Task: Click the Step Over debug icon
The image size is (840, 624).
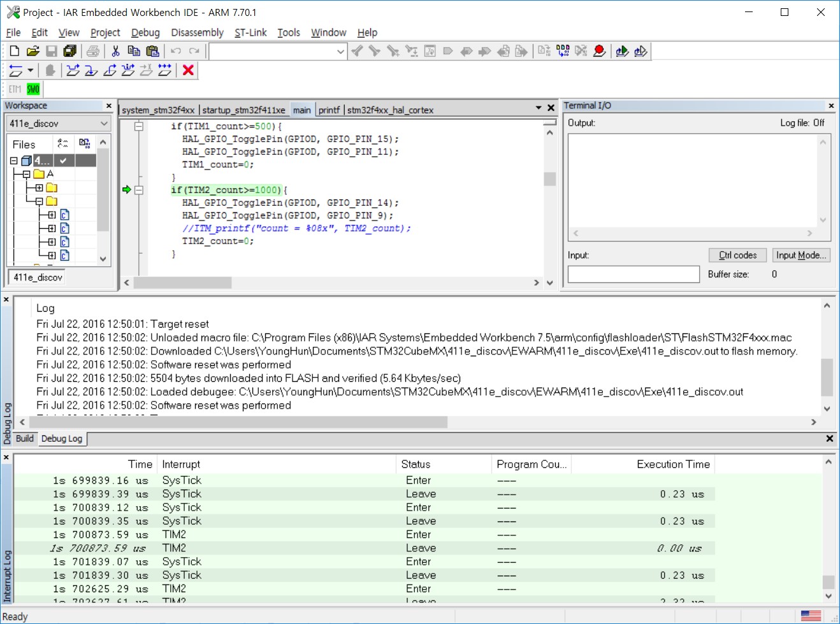Action: click(x=73, y=70)
